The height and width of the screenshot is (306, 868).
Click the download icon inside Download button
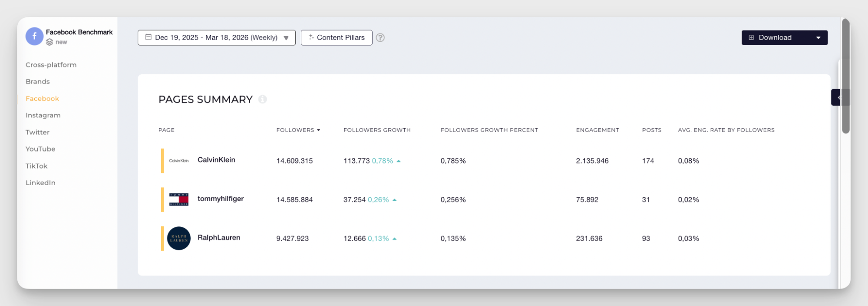point(752,38)
